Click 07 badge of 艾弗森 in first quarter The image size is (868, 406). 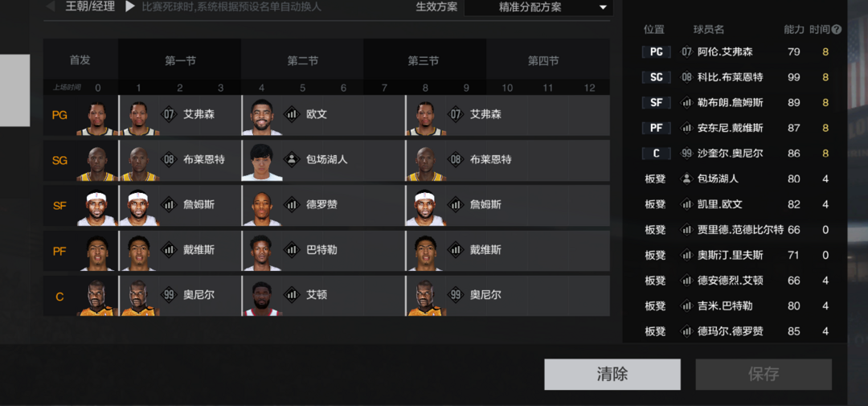pos(169,115)
